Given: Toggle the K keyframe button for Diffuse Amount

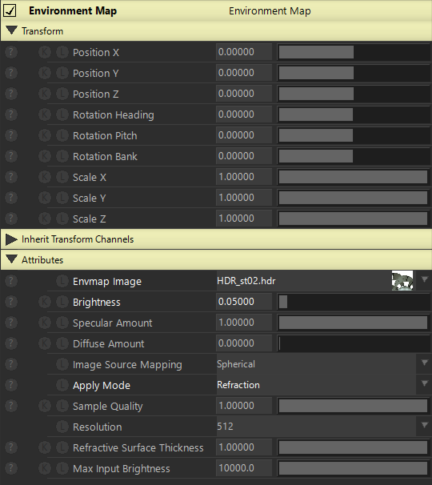Looking at the screenshot, I should coord(44,344).
